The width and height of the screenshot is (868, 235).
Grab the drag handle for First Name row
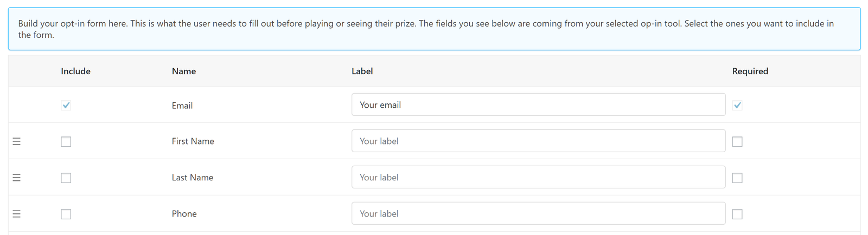(16, 141)
